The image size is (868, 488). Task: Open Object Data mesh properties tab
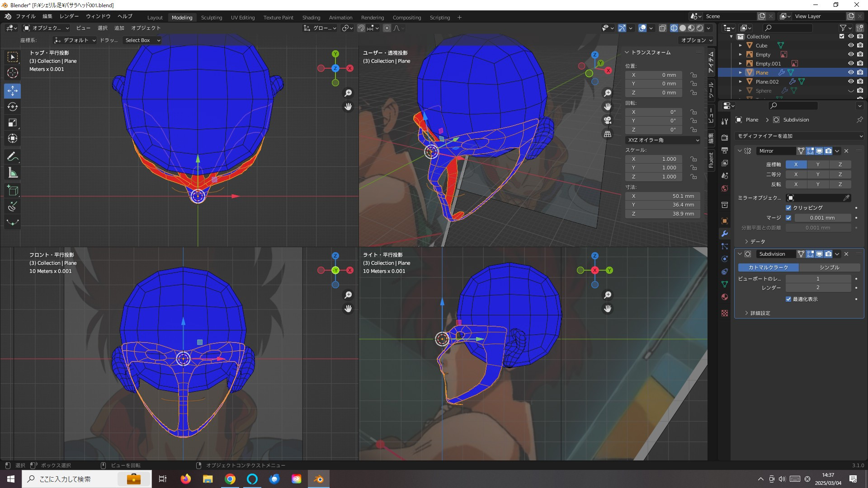[x=725, y=284]
